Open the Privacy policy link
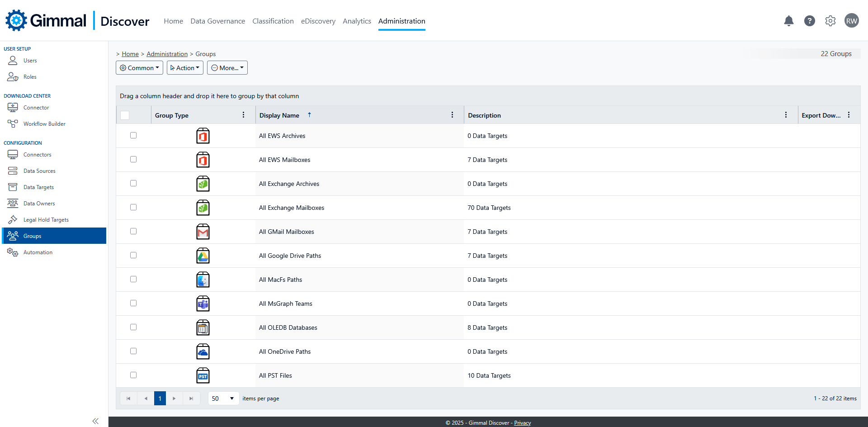The height and width of the screenshot is (427, 868). (x=522, y=422)
